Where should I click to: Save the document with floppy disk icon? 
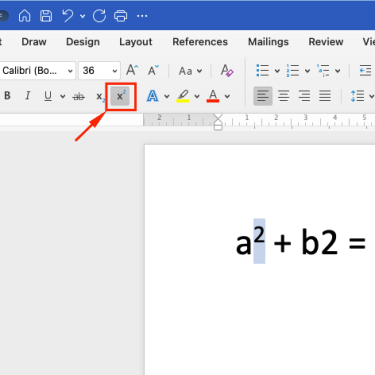click(x=46, y=16)
